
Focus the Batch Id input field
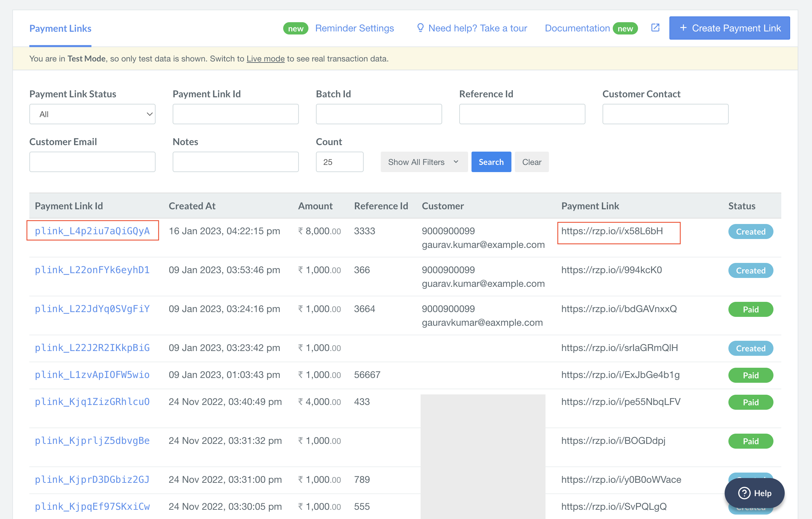379,114
